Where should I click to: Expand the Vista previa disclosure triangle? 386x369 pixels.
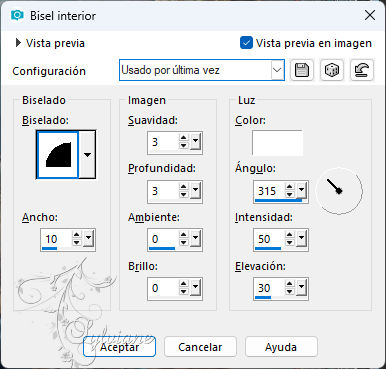18,43
